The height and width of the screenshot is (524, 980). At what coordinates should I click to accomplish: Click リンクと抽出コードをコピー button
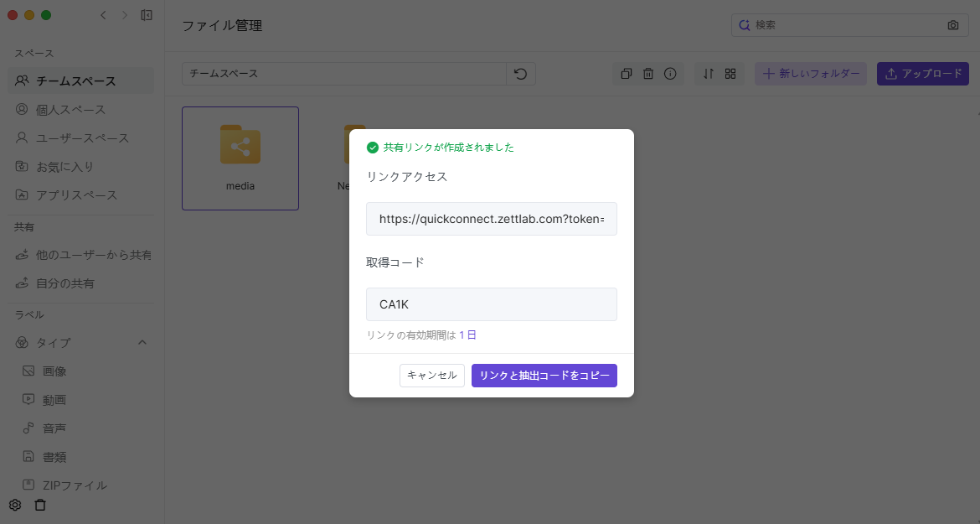pyautogui.click(x=544, y=376)
